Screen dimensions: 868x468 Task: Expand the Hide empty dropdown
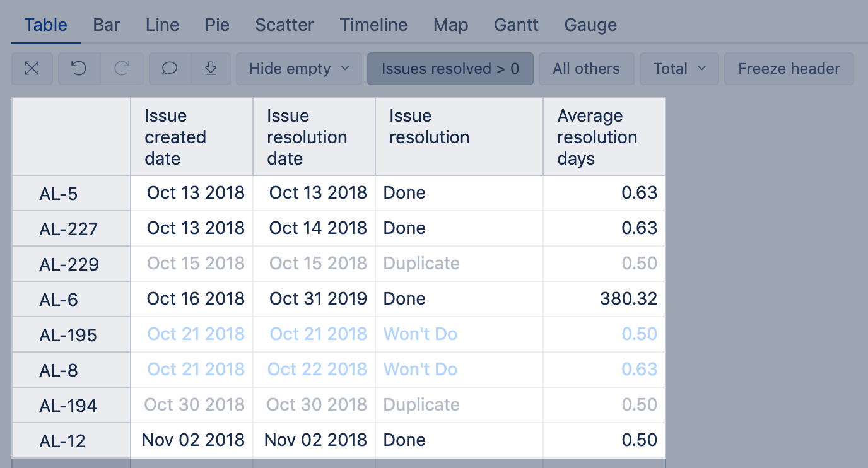tap(299, 69)
